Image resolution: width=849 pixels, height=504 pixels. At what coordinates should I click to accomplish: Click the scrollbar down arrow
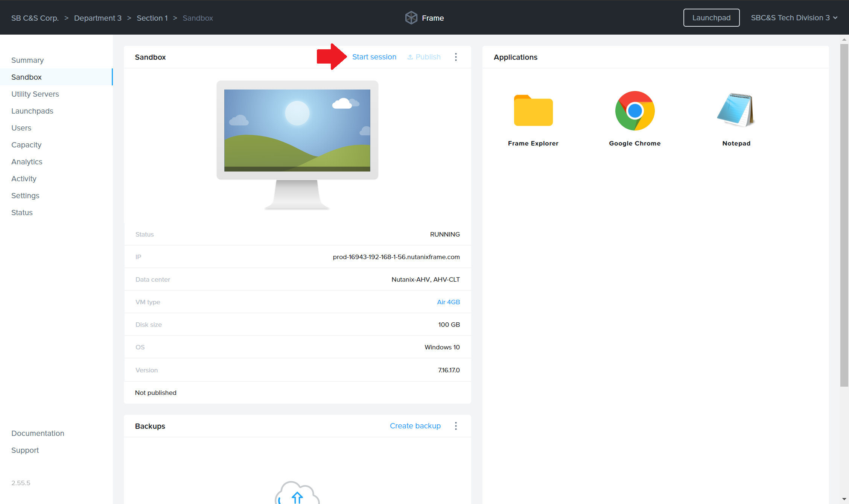[x=844, y=499]
